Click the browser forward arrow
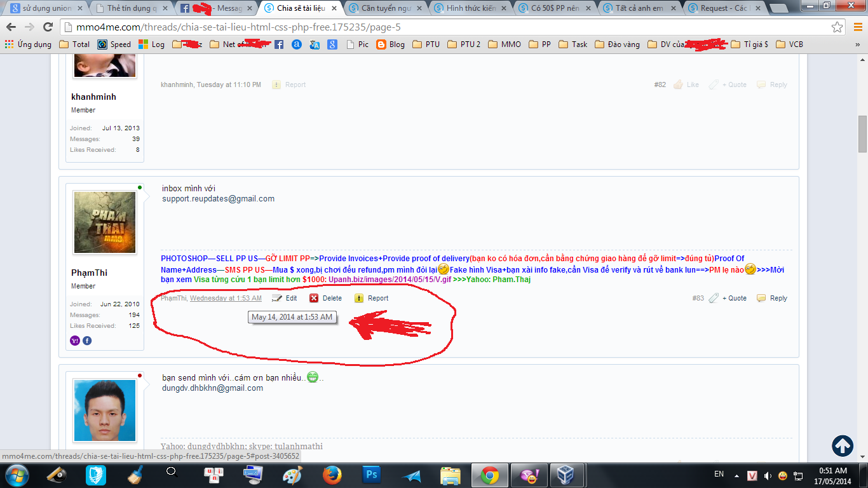 pos(30,27)
